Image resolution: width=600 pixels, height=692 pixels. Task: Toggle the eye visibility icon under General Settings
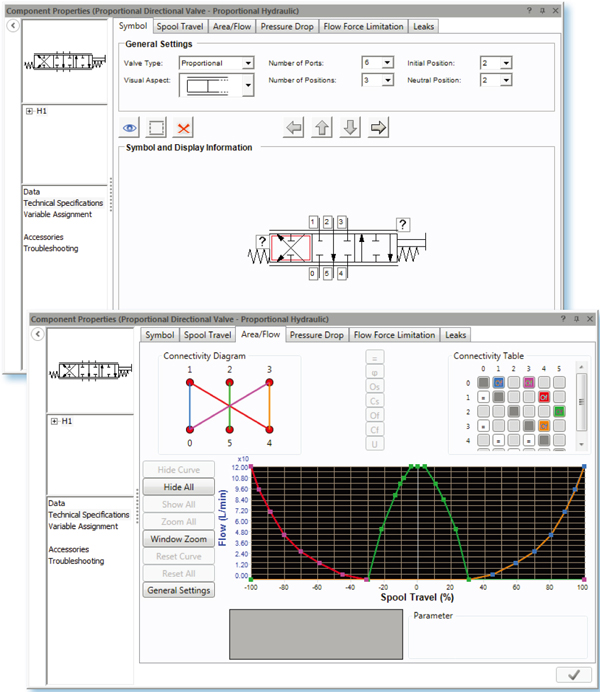[x=129, y=128]
